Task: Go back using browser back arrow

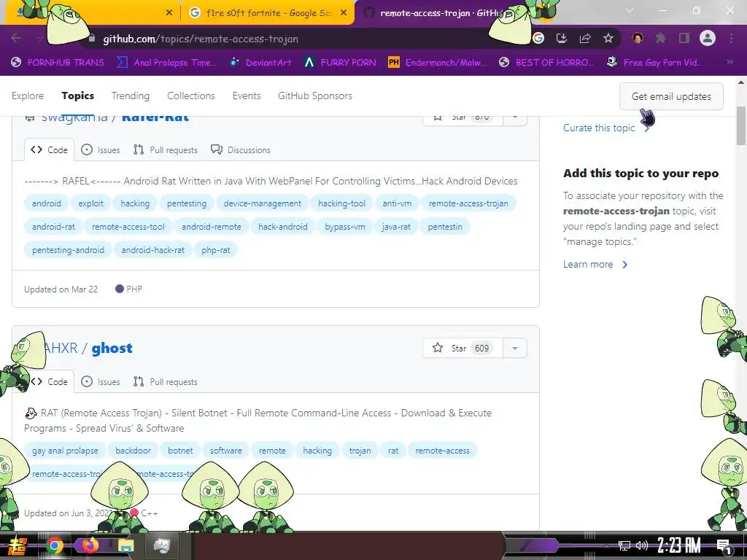Action: [16, 39]
